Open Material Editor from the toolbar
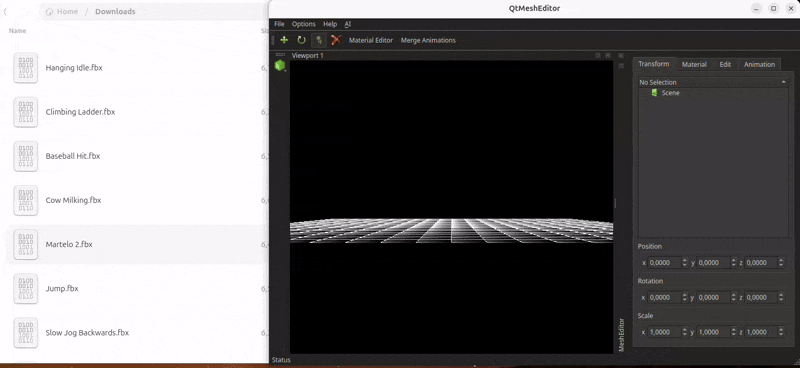 (x=371, y=40)
